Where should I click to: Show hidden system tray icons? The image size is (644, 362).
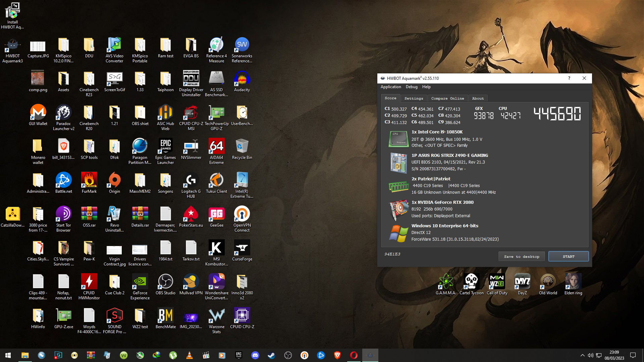[582, 355]
